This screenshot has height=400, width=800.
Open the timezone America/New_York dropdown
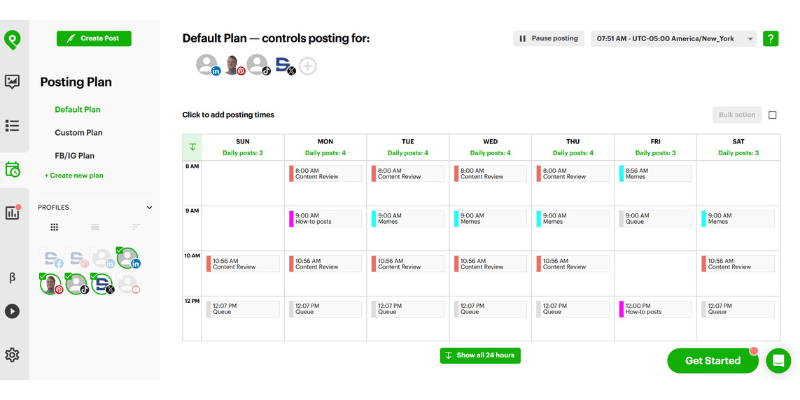point(675,39)
